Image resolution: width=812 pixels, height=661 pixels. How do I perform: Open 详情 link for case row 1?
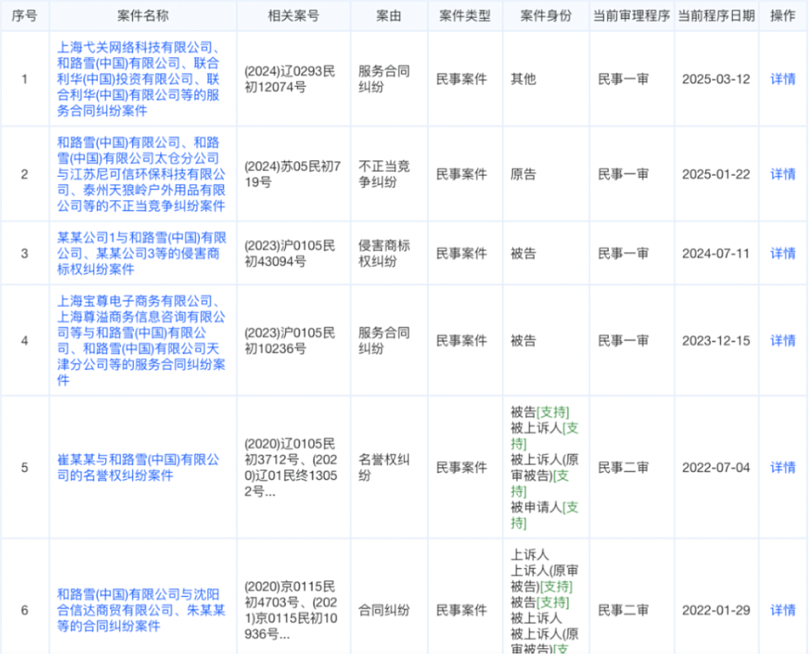[783, 79]
